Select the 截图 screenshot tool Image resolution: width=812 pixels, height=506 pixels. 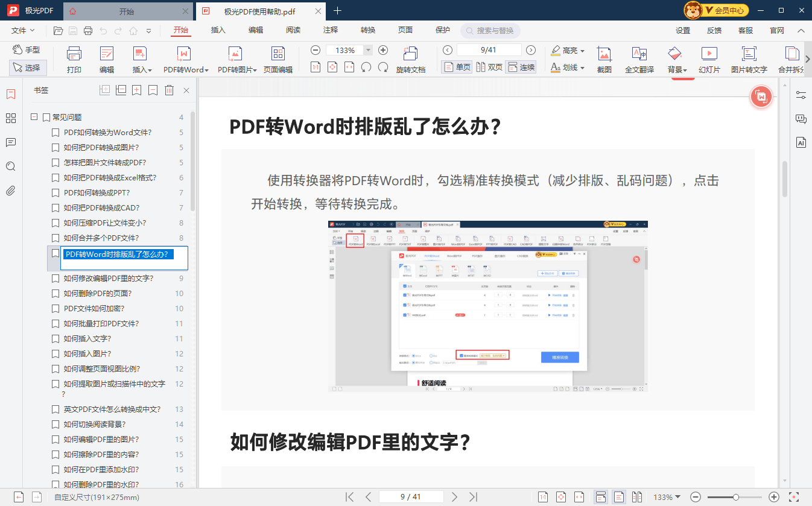point(604,59)
